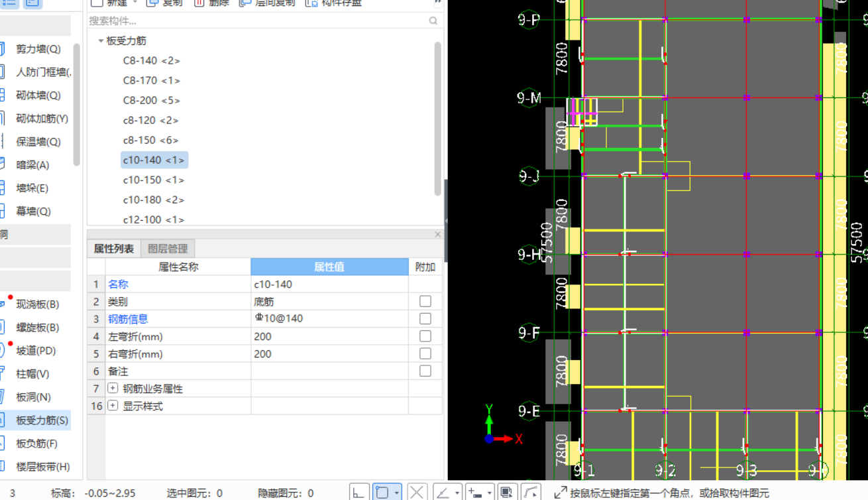Check the 附加 box for 类别 row
This screenshot has width=868, height=500.
425,302
